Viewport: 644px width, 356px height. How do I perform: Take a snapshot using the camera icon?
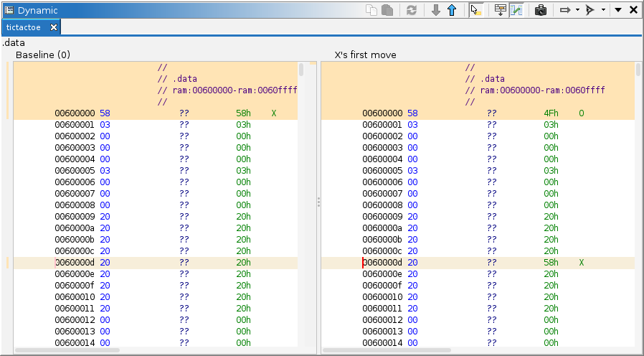(541, 10)
